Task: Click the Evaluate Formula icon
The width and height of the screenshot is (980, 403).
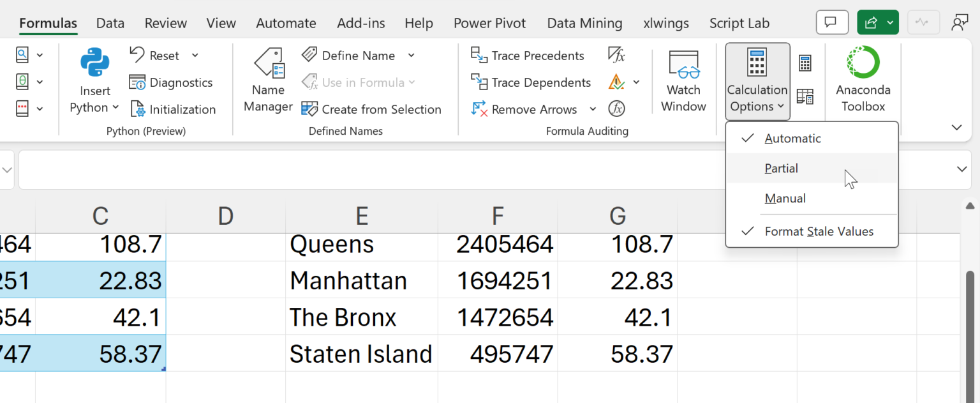Action: coord(616,109)
